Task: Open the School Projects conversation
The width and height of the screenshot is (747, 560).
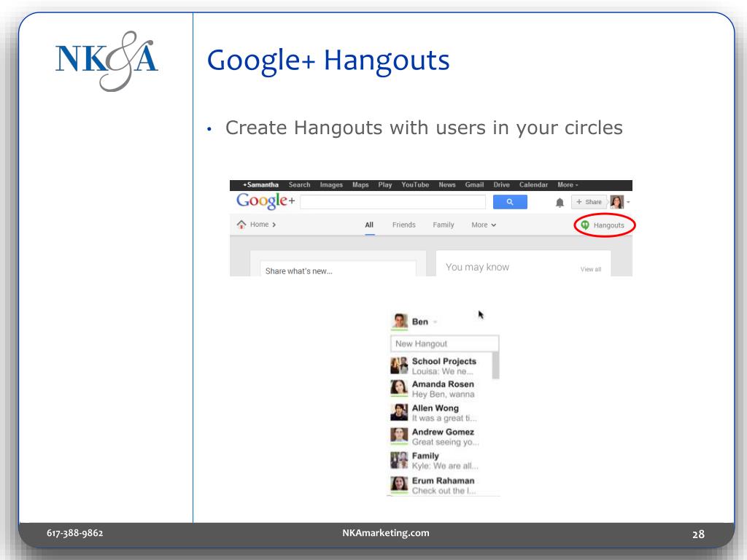Action: click(441, 366)
